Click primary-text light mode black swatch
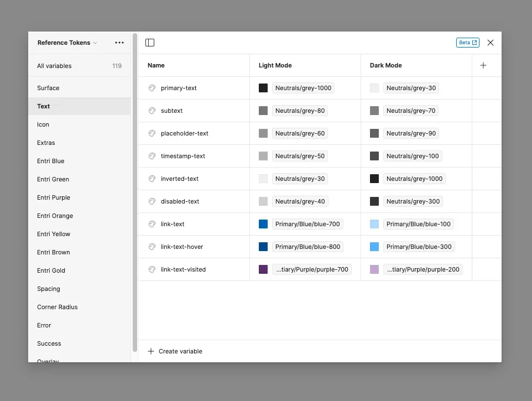 coord(263,88)
